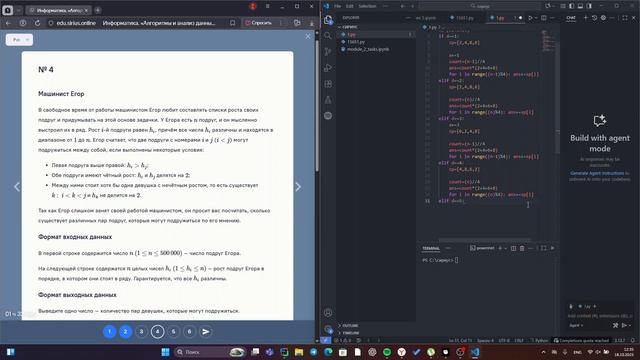This screenshot has height=360, width=640.
Task: Open the Accounts icon in VS Code activity bar
Action: tap(328, 313)
